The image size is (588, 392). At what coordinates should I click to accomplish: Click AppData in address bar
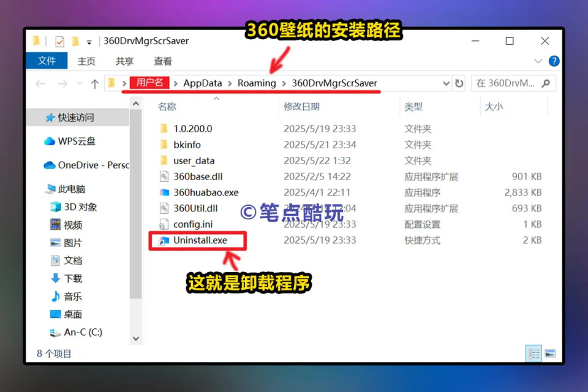click(203, 83)
